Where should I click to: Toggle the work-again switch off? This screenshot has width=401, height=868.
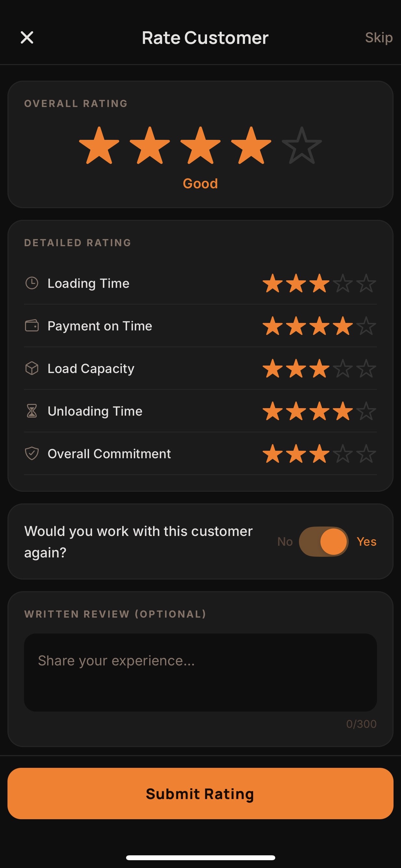pyautogui.click(x=324, y=541)
